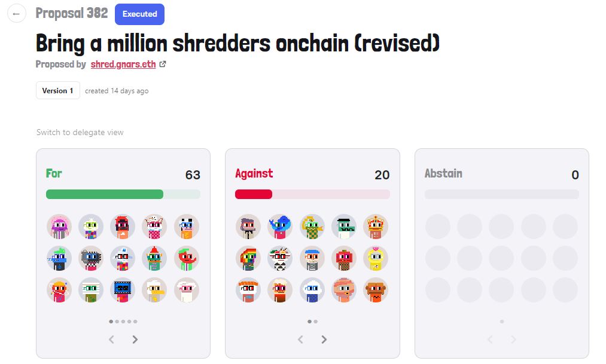
Task: Go back using the left arrow button
Action: [x=16, y=14]
